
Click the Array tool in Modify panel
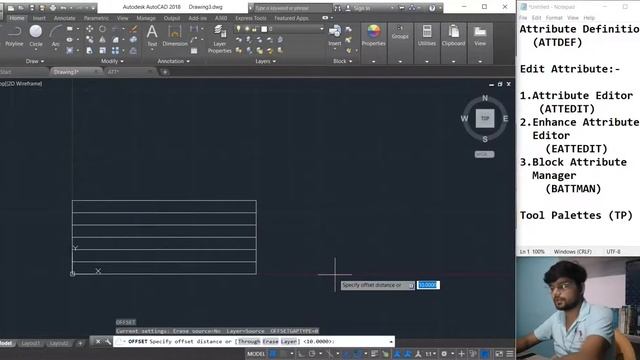[x=116, y=51]
